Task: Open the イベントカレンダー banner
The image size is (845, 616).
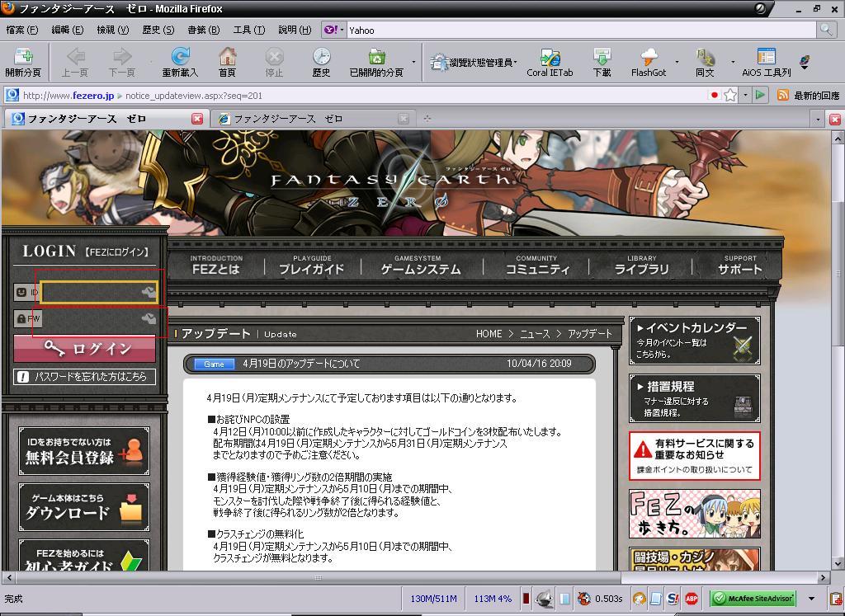Action: point(695,341)
